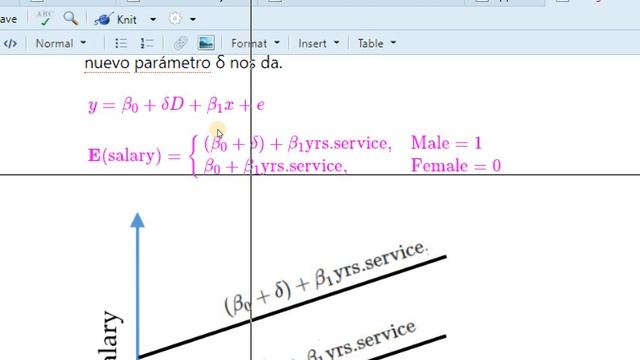Expand the arrow beside the gear icon
Viewport: 640px width, 360px height.
click(x=193, y=19)
